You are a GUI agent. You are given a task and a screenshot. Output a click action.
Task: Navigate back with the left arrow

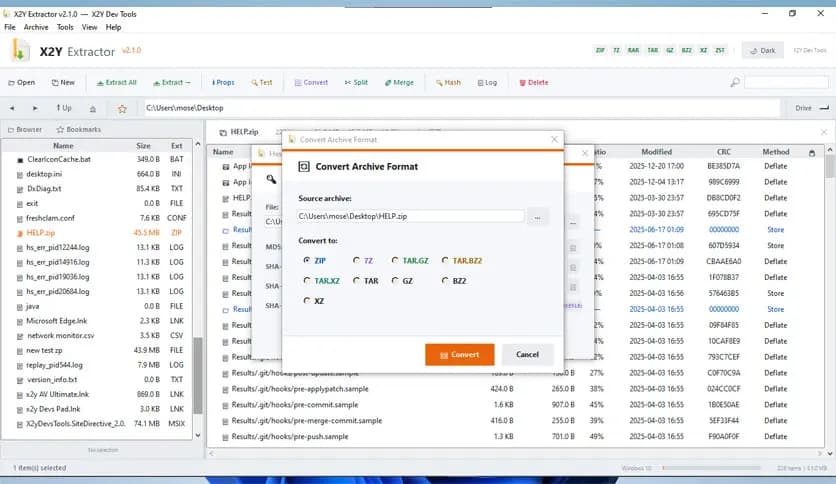(12, 108)
